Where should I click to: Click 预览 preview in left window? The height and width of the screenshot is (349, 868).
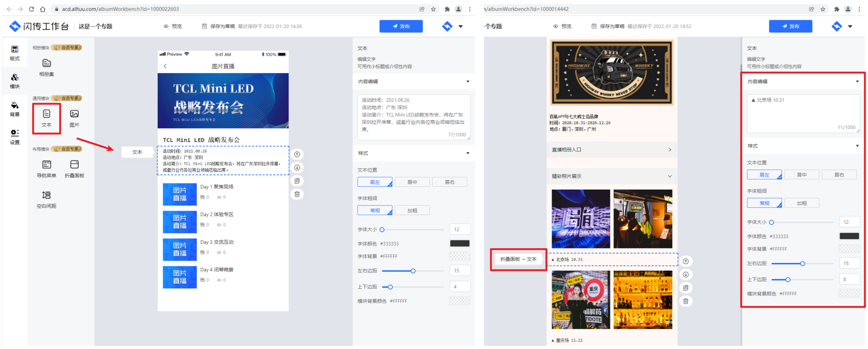point(173,27)
